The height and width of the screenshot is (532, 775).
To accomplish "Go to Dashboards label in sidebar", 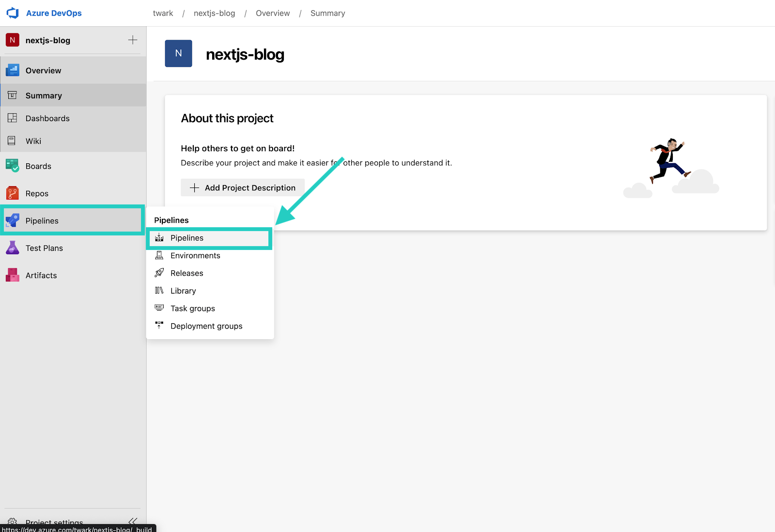I will pyautogui.click(x=47, y=118).
